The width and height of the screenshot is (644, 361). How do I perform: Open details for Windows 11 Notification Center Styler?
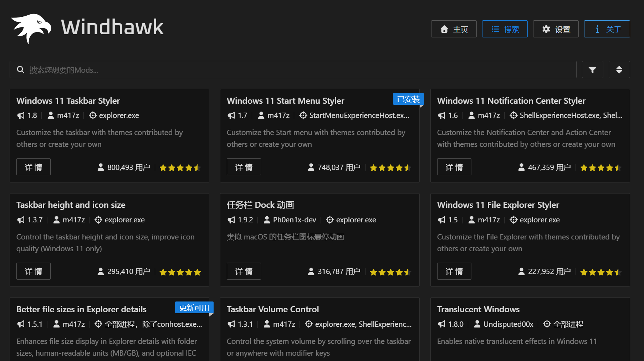[x=454, y=167]
